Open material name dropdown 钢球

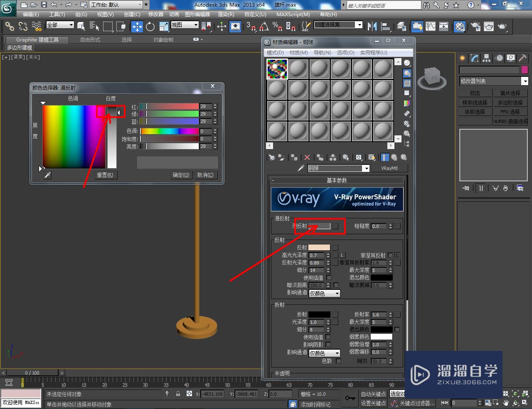[338, 168]
